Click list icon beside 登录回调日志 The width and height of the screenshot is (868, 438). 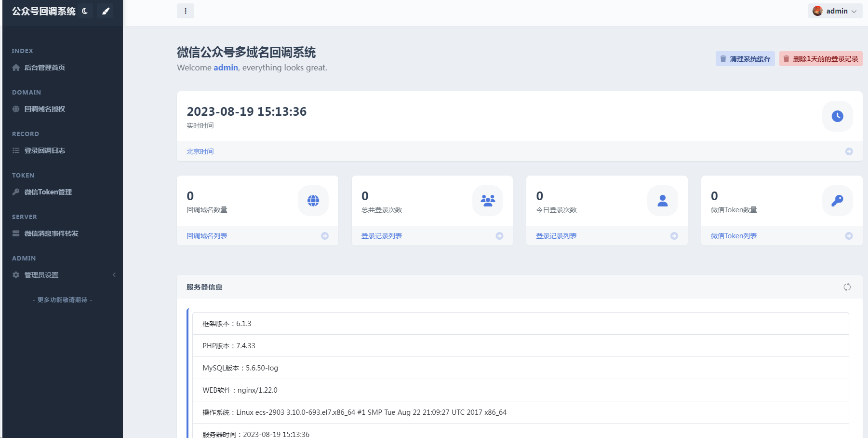[x=16, y=151]
